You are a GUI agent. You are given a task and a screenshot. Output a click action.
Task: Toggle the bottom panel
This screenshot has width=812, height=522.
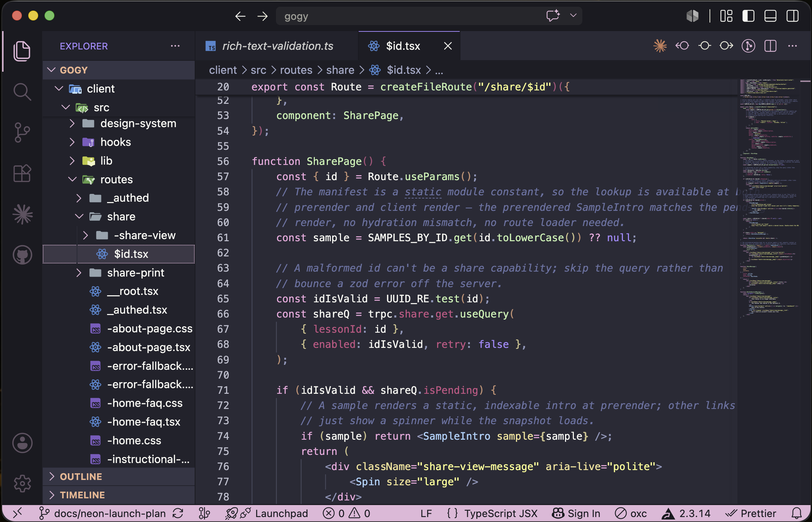tap(770, 16)
